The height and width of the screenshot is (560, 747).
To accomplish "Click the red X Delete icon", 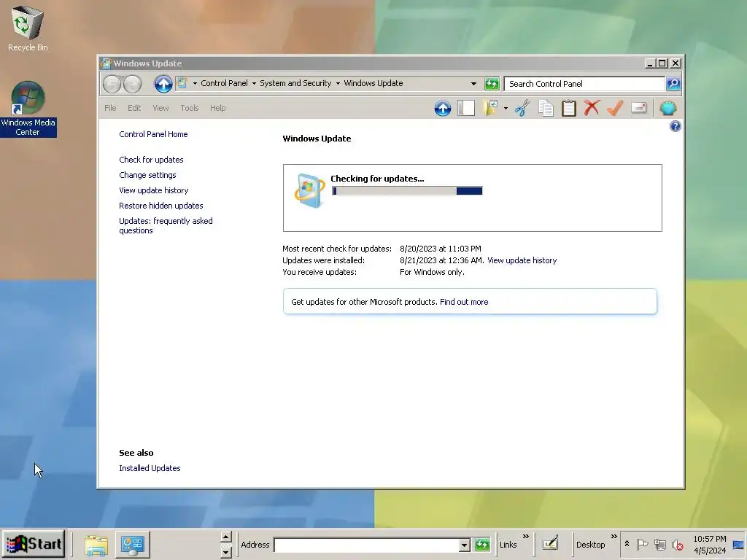I will point(592,108).
